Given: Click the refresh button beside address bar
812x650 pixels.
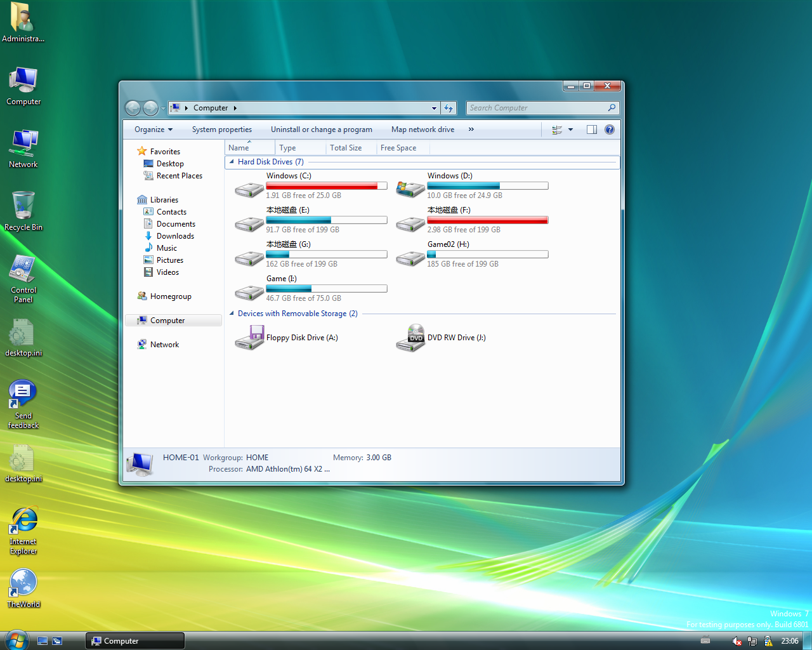Looking at the screenshot, I should [449, 108].
